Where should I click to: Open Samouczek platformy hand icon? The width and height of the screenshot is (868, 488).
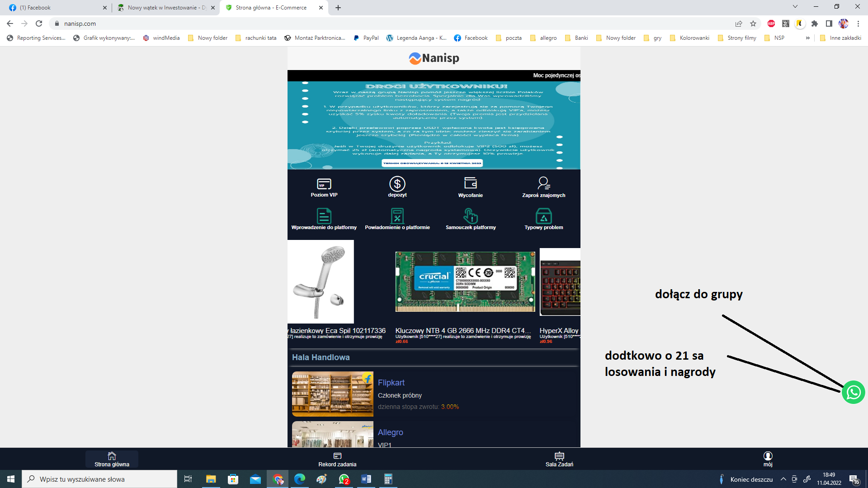coord(471,216)
